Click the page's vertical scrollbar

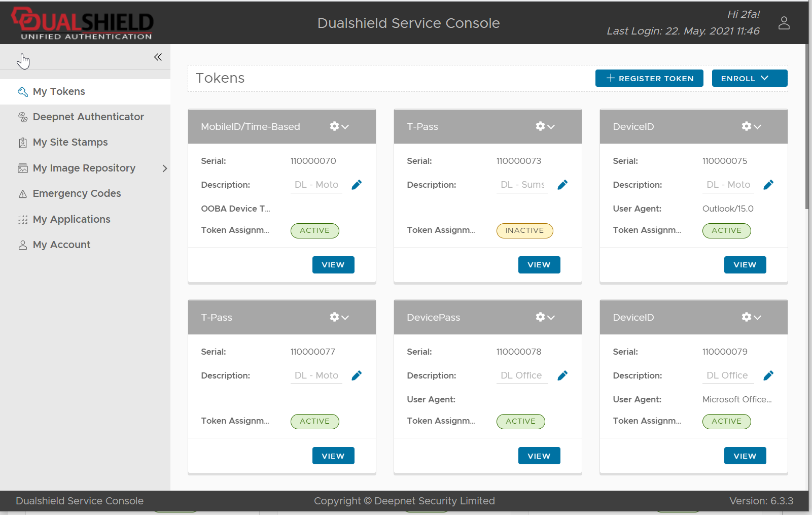tap(806, 127)
